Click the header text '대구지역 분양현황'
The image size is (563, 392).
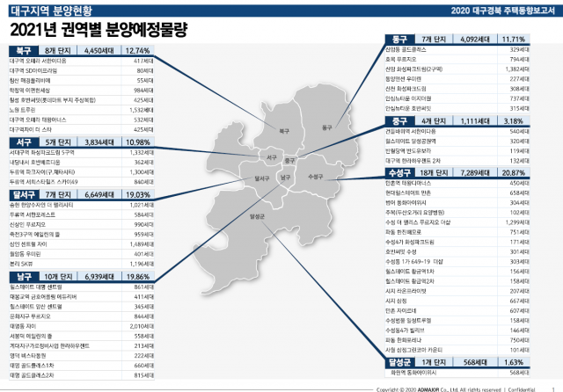point(51,11)
